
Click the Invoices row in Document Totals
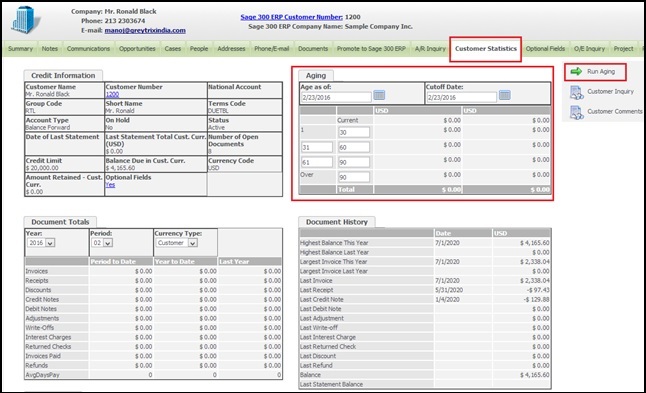[x=153, y=271]
